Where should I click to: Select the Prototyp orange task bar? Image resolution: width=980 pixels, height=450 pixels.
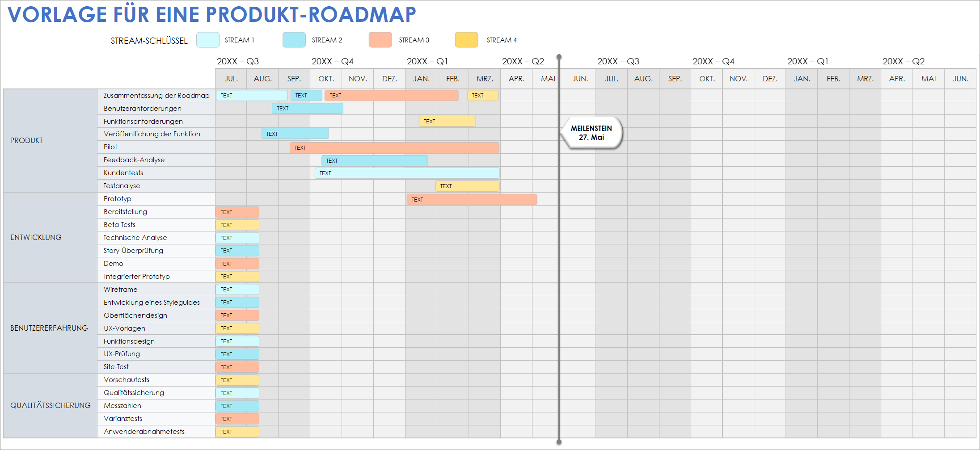[472, 199]
